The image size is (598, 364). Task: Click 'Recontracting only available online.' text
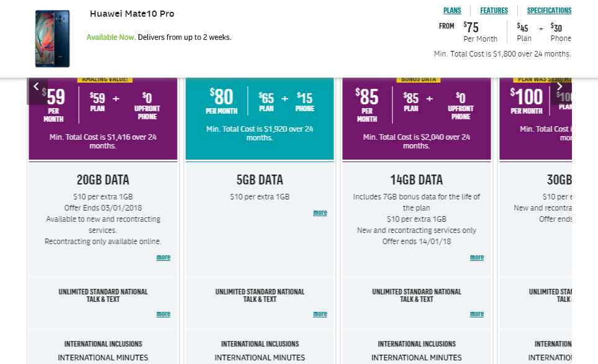[x=103, y=242]
